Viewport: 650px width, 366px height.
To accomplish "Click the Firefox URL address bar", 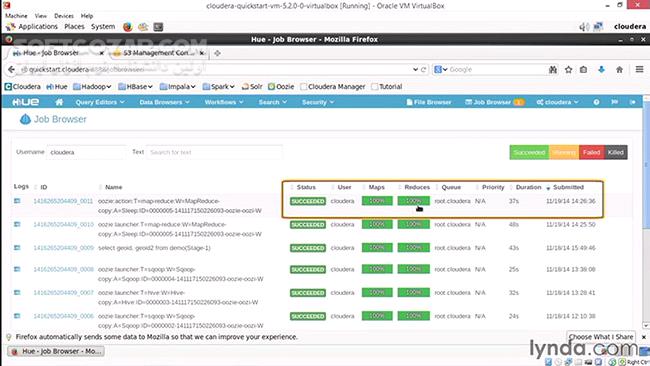I will [x=216, y=70].
